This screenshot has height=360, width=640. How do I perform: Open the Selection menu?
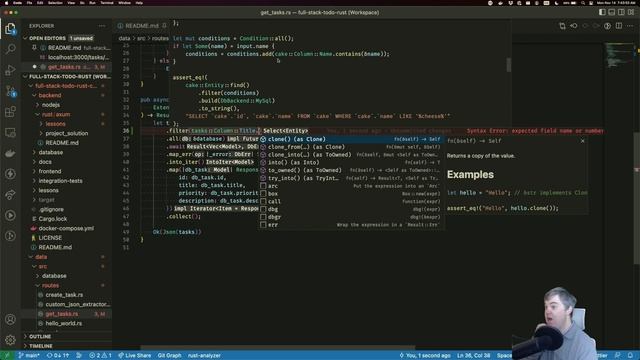click(55, 3)
